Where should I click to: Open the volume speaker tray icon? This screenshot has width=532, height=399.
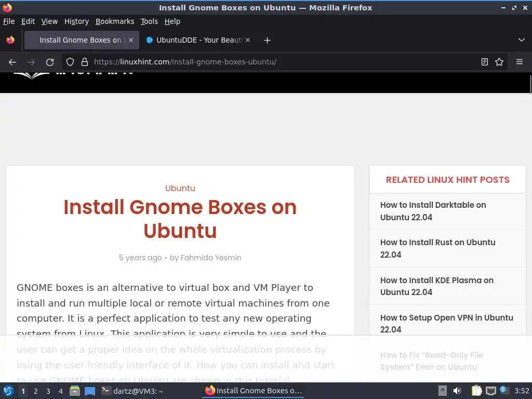click(x=457, y=391)
